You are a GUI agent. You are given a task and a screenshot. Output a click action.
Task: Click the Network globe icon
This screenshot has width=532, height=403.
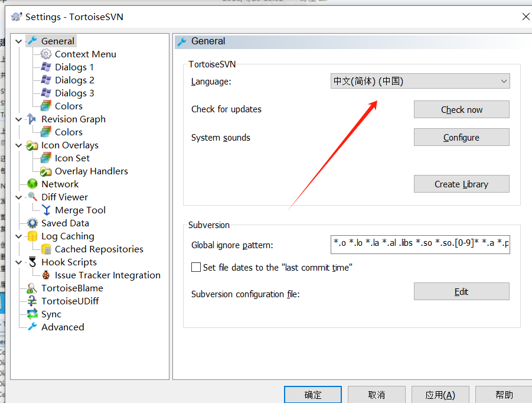32,184
